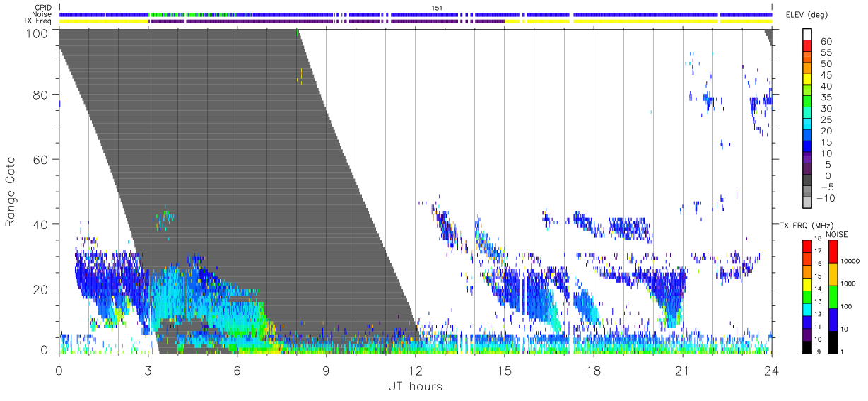The image size is (868, 401).
Task: Click TX FRQ colorbar label "9"
Action: click(820, 351)
